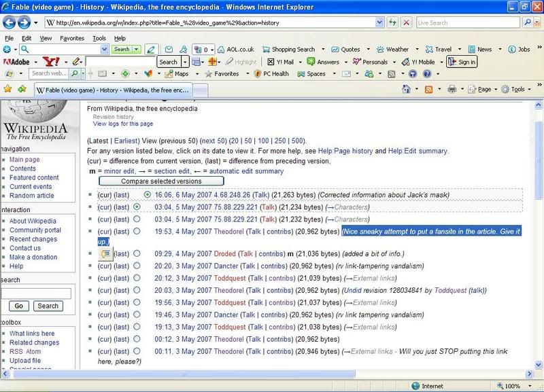Viewport: 544px width, 392px height.
Task: Select radio for 20:12, 3 May 2007 Toddquest revision
Action: 137,278
